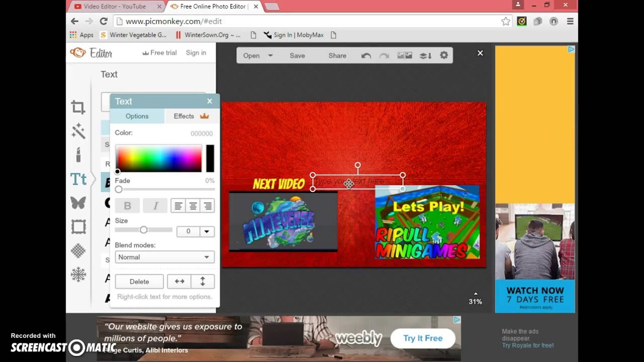Align text to the left
The width and height of the screenshot is (644, 362).
coord(178,206)
